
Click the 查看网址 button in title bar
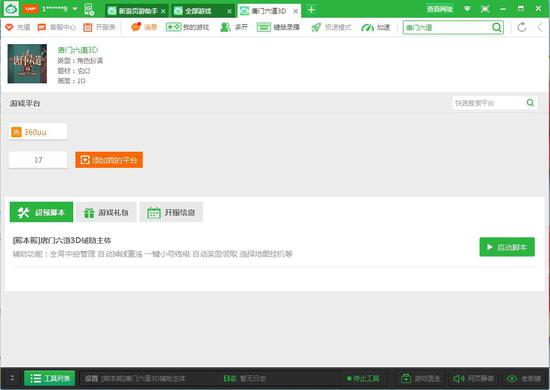440,9
